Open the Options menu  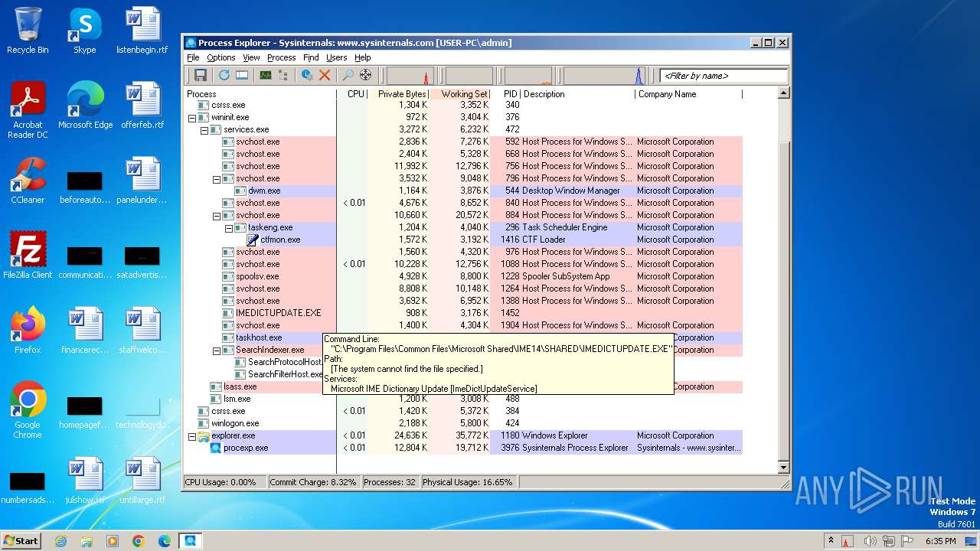click(x=220, y=57)
